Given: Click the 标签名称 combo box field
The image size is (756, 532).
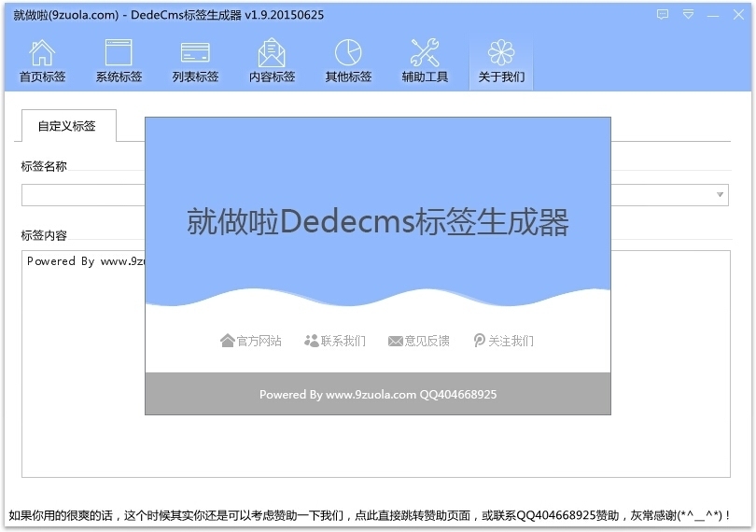Looking at the screenshot, I should point(374,195).
